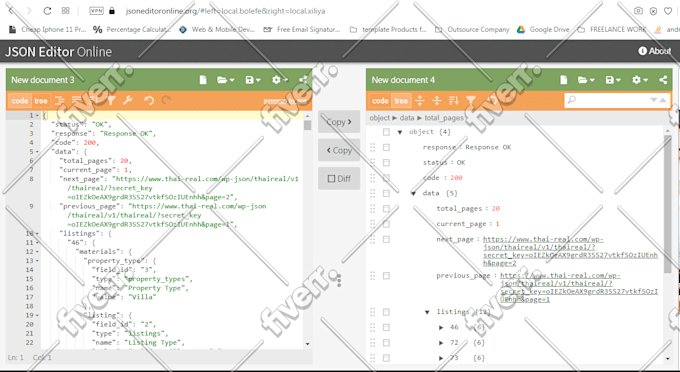Viewport: 680px width, 372px height.
Task: Open the action menu for the next_page row
Action: [x=386, y=239]
